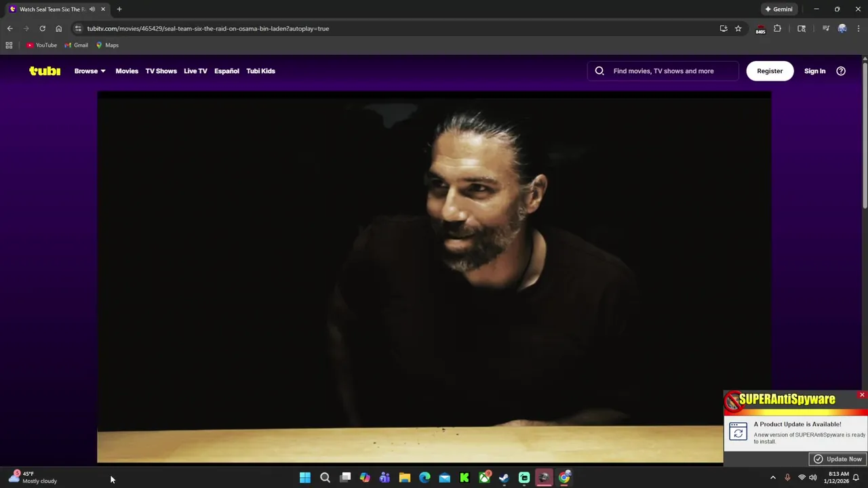Toggle microphone icon in system tray

787,478
